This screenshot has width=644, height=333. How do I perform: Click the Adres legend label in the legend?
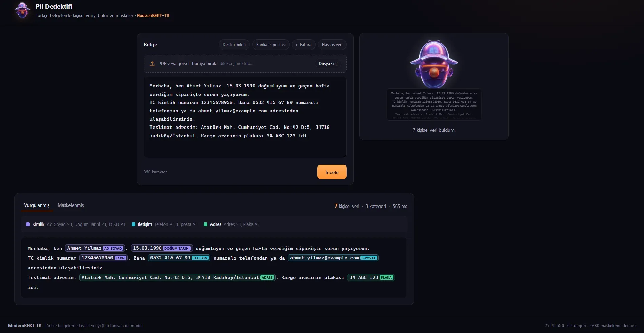pos(216,224)
